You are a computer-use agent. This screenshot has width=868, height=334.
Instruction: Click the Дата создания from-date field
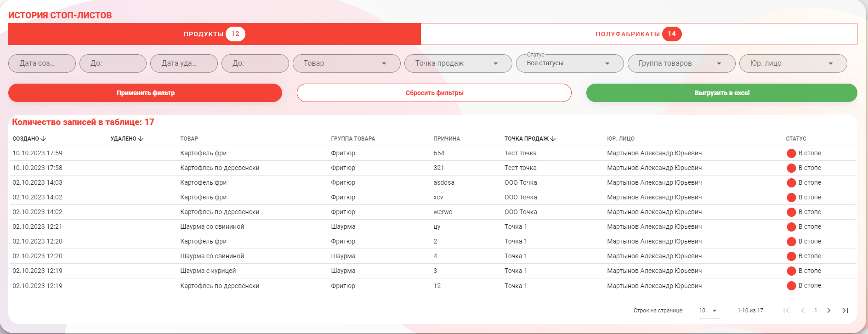(42, 63)
